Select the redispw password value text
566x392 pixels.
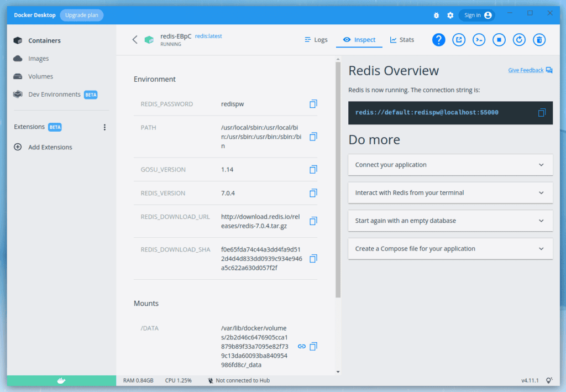pyautogui.click(x=233, y=104)
